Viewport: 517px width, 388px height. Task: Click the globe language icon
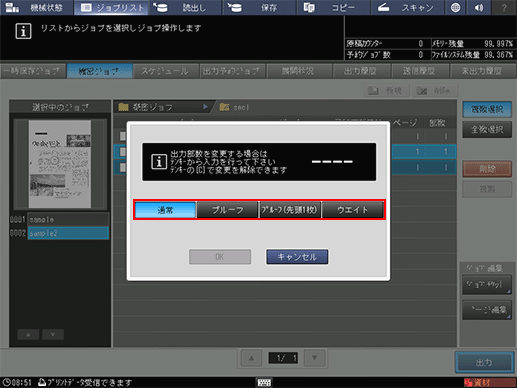coord(455,7)
